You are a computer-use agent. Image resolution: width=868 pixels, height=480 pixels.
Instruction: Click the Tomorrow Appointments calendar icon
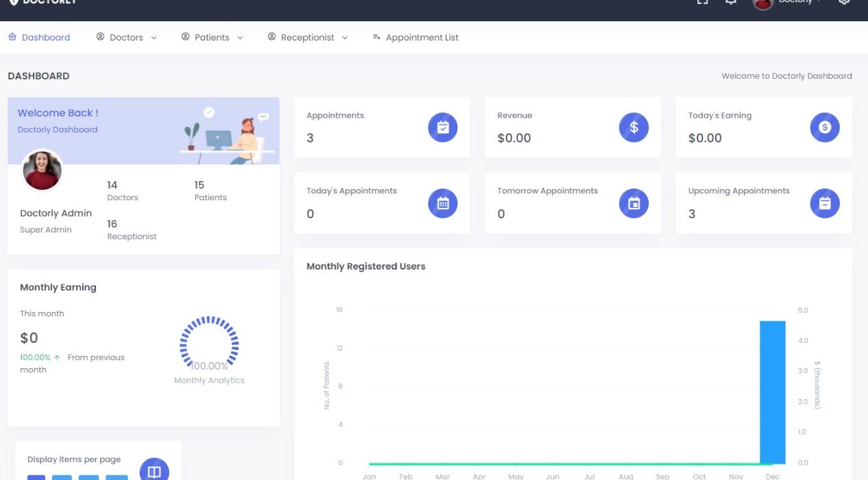[x=634, y=203]
